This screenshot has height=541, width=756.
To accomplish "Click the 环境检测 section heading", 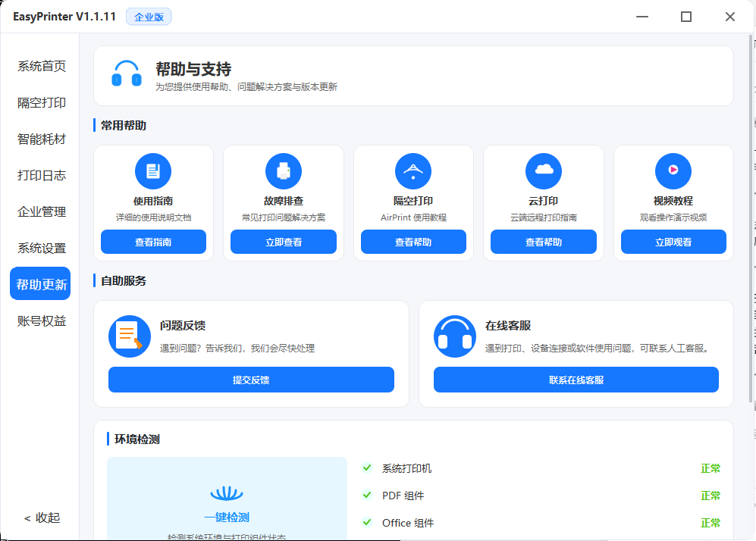I will click(x=137, y=439).
